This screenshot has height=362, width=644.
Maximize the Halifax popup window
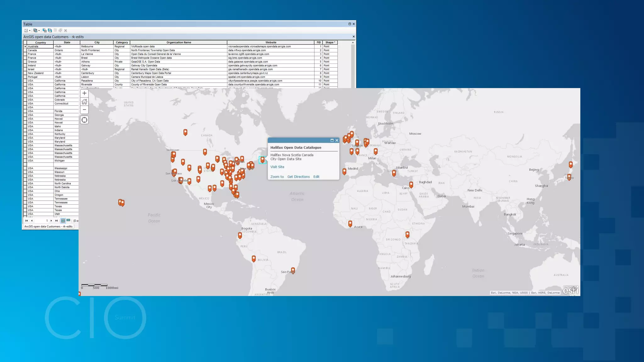[x=332, y=140]
